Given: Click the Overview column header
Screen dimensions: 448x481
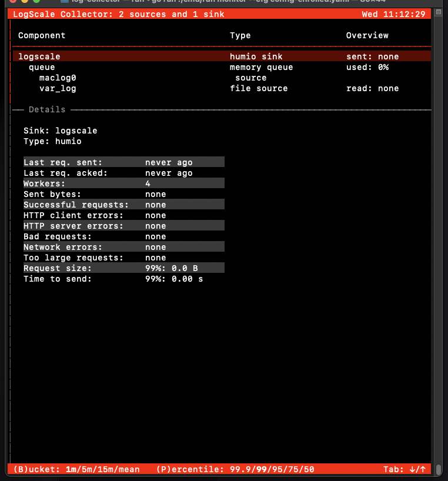Looking at the screenshot, I should pos(367,35).
